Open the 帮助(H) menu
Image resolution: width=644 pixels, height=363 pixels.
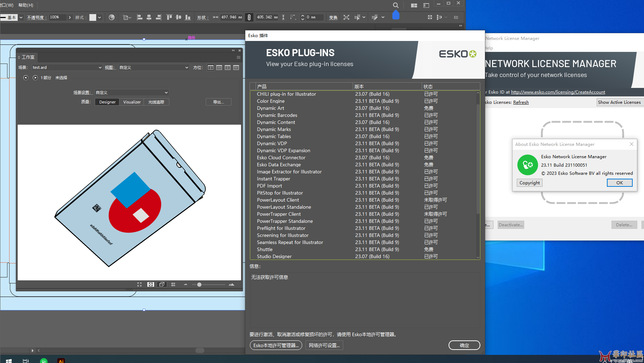[26, 5]
